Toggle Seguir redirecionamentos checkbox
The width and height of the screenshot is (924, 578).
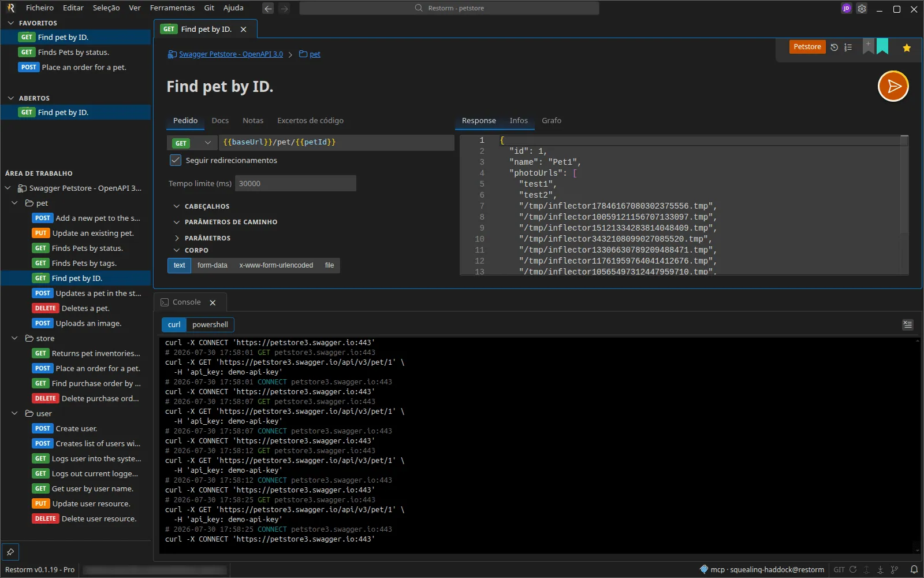coord(176,160)
